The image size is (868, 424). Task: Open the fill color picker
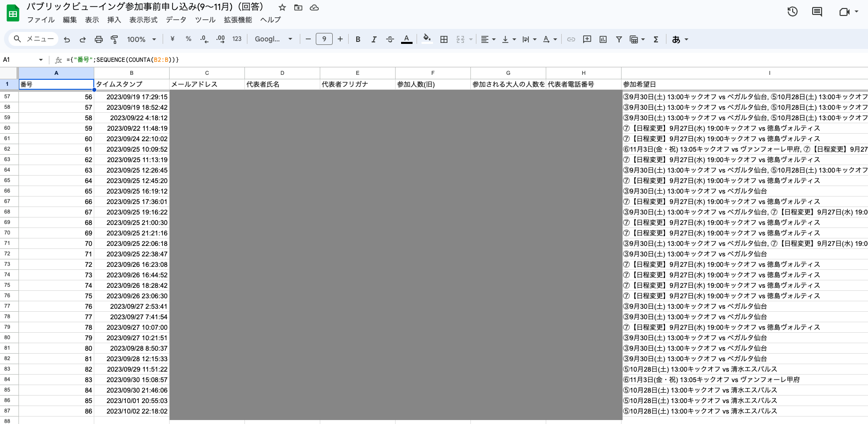click(x=427, y=39)
